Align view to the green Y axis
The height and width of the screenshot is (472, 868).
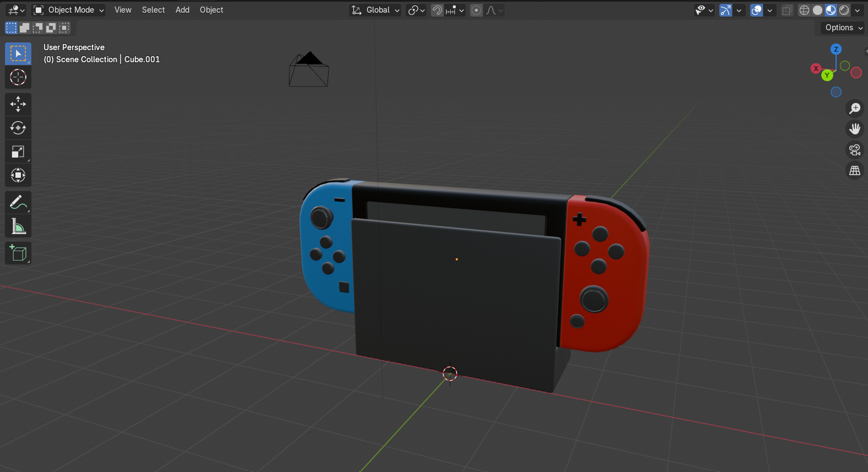pyautogui.click(x=827, y=75)
